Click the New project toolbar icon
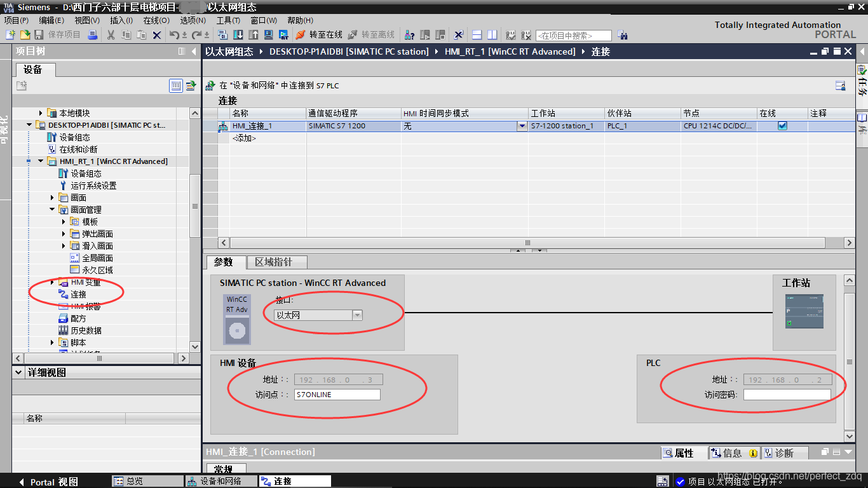 10,34
